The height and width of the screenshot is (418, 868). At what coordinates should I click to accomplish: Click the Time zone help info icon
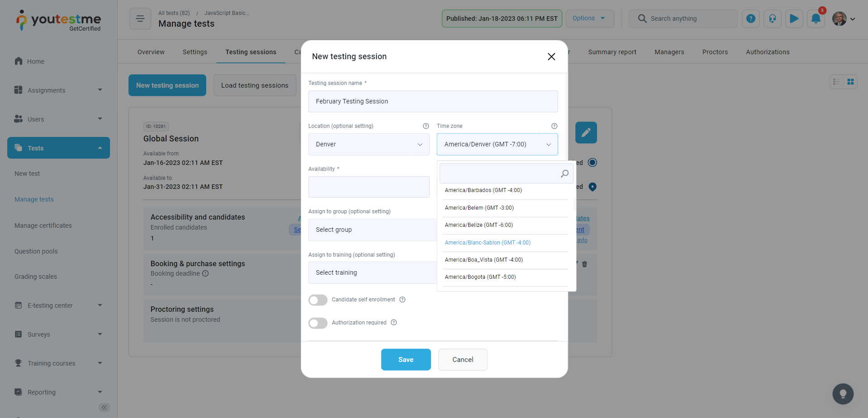coord(554,126)
